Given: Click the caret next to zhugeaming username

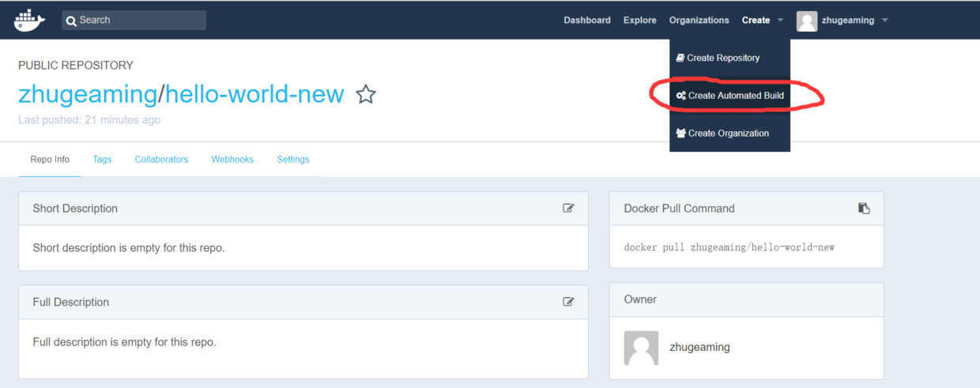Looking at the screenshot, I should [884, 21].
